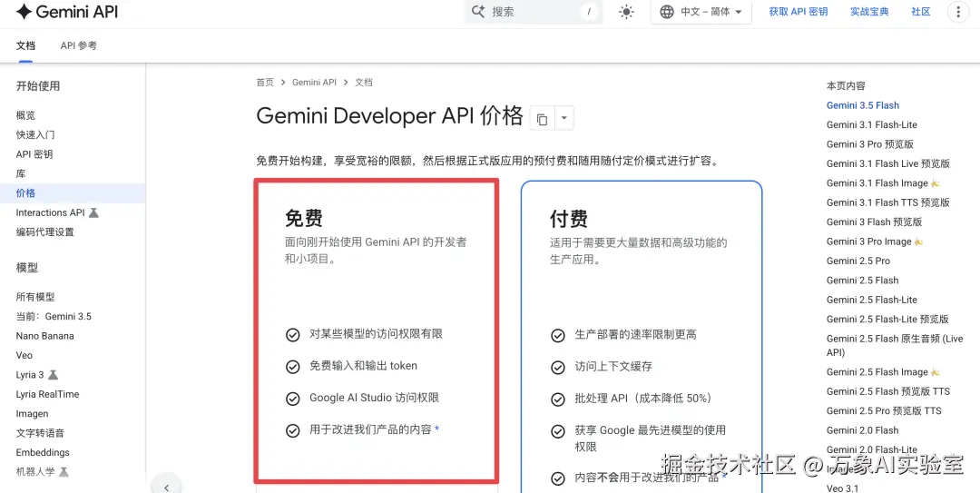Open 快速入门 in sidebar
This screenshot has width=980, height=493.
tap(35, 135)
